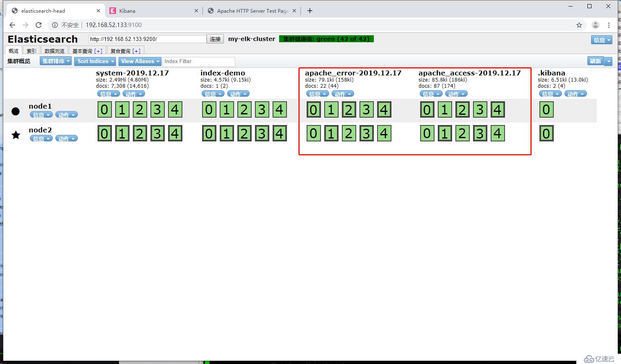The width and height of the screenshot is (621, 364).
Task: Open the 动作 dropdown for node1
Action: coord(66,115)
